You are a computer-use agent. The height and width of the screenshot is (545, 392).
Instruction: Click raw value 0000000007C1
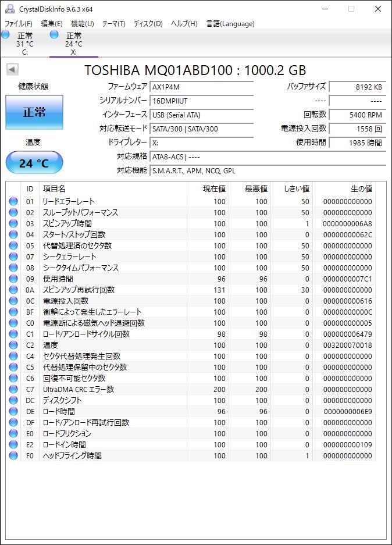coord(347,279)
